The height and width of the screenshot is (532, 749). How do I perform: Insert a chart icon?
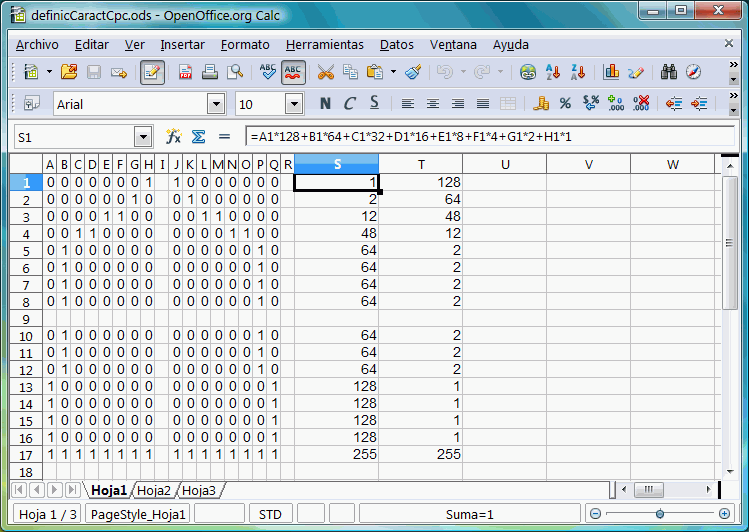click(x=611, y=72)
